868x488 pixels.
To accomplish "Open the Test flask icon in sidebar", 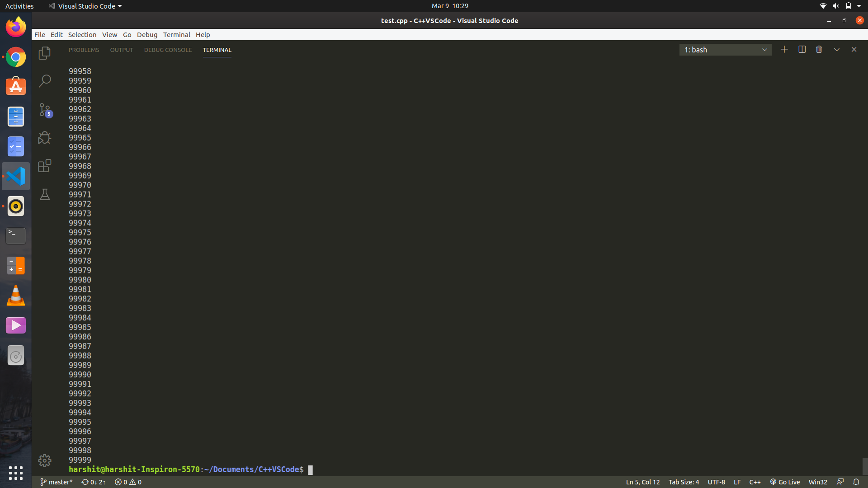I will pos(44,194).
